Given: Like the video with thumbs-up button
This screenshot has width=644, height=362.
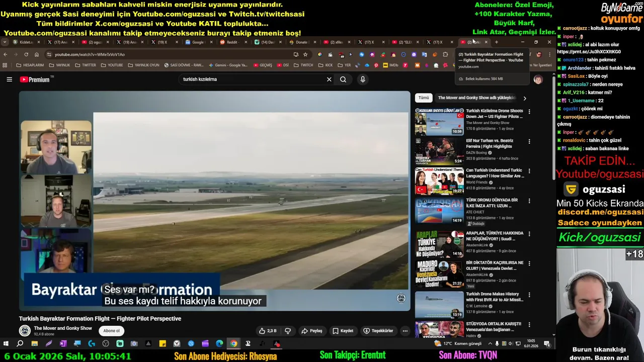Looking at the screenshot, I should (x=268, y=331).
